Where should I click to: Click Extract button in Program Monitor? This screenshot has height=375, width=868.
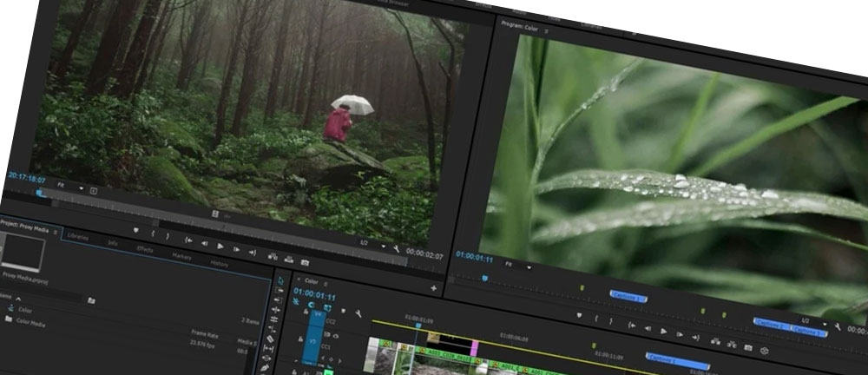[x=731, y=345]
